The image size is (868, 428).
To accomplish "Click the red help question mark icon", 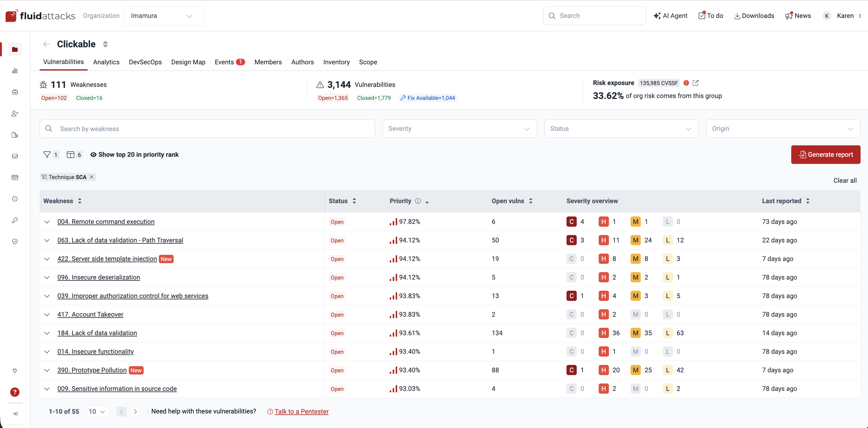I will 15,392.
